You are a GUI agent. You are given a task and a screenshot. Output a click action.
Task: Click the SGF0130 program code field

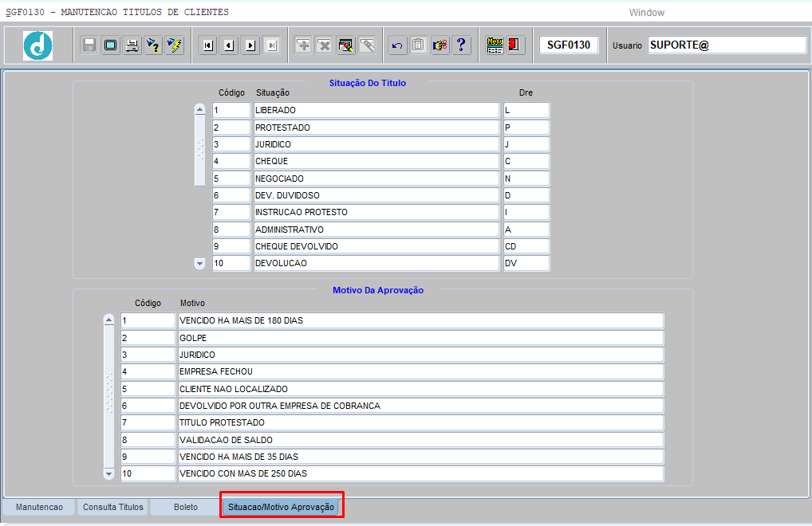(569, 45)
